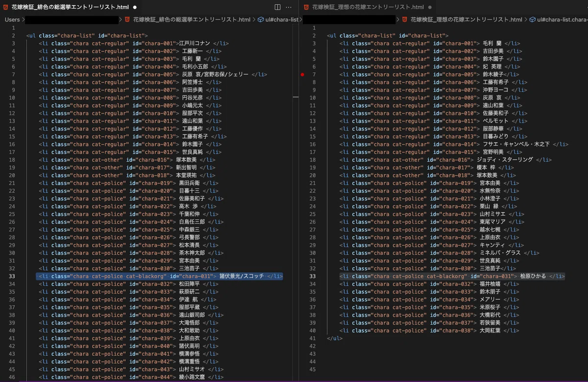Click 小林澄子 in right editor
Screen dimensions: 588x382
490,199
